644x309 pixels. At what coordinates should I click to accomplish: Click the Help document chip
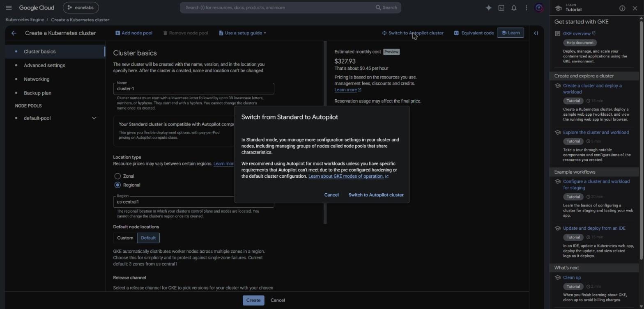click(x=580, y=43)
